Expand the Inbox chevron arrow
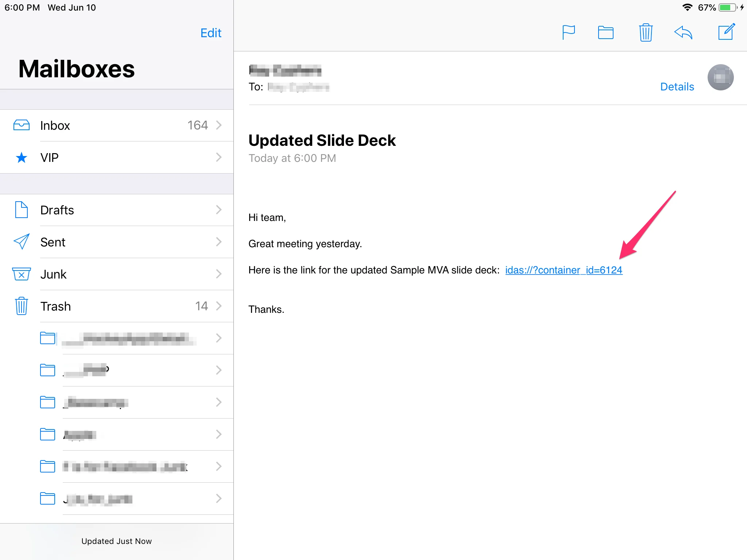 coord(219,125)
